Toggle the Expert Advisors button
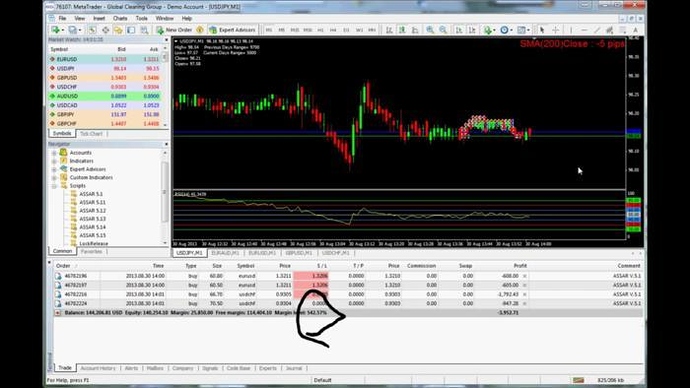Viewport: 690px width, 388px height. click(232, 30)
